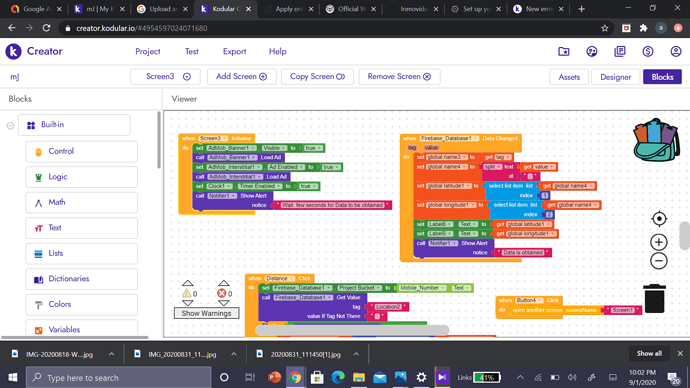Click the viewer horizontal scrollbar

click(352, 330)
